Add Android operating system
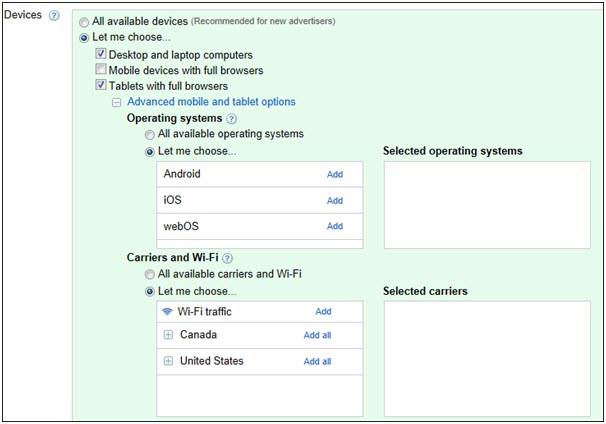 [335, 174]
